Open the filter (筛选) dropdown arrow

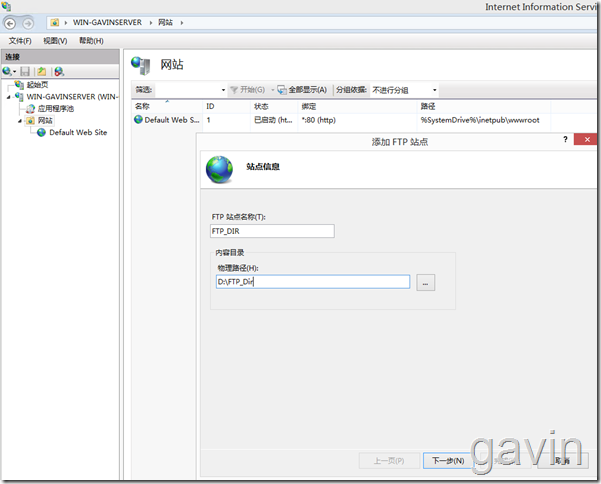click(223, 90)
